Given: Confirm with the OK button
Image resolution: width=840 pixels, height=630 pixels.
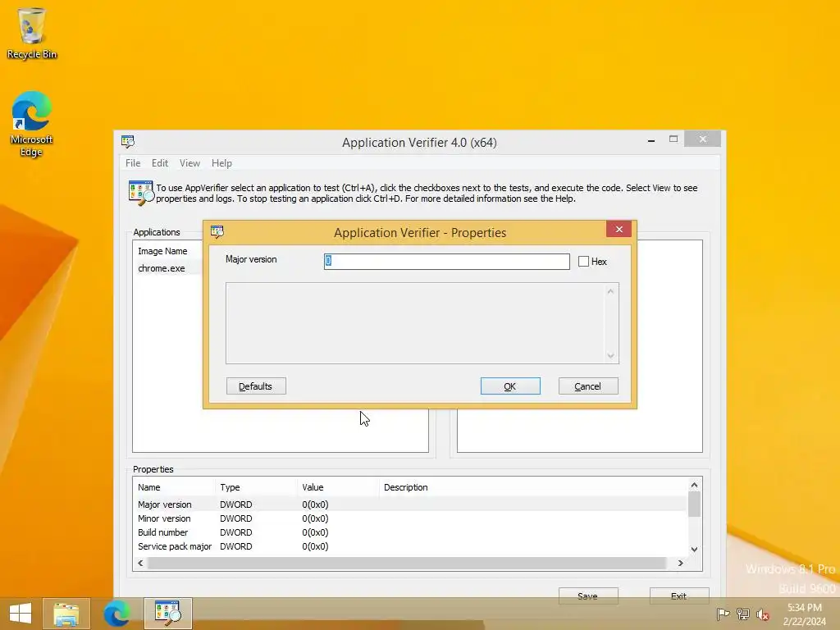Looking at the screenshot, I should (x=510, y=386).
